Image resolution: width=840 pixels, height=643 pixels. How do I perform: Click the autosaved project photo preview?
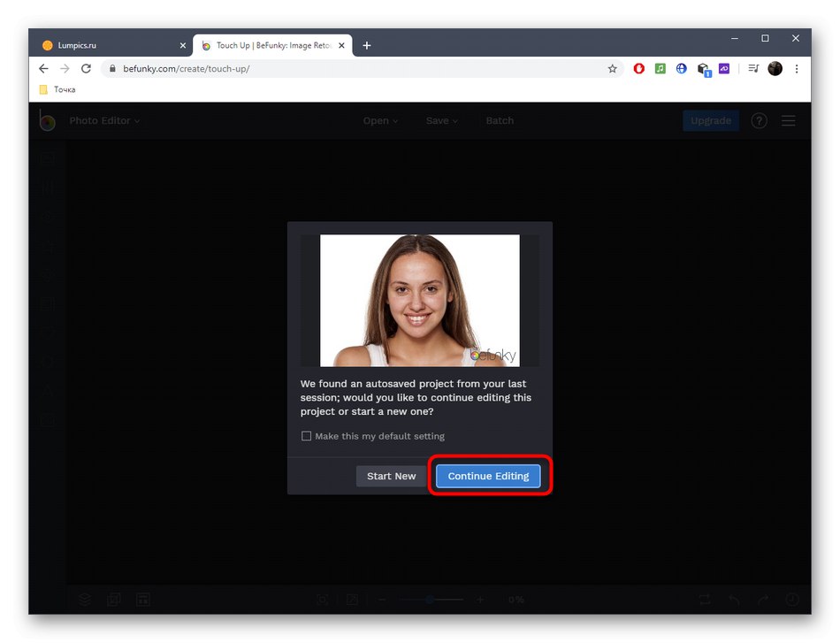(x=419, y=301)
